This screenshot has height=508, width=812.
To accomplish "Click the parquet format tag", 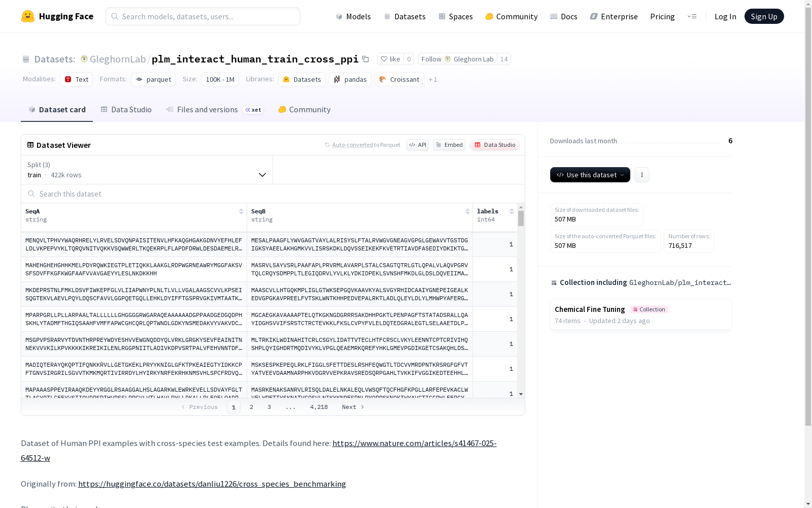I will (153, 79).
